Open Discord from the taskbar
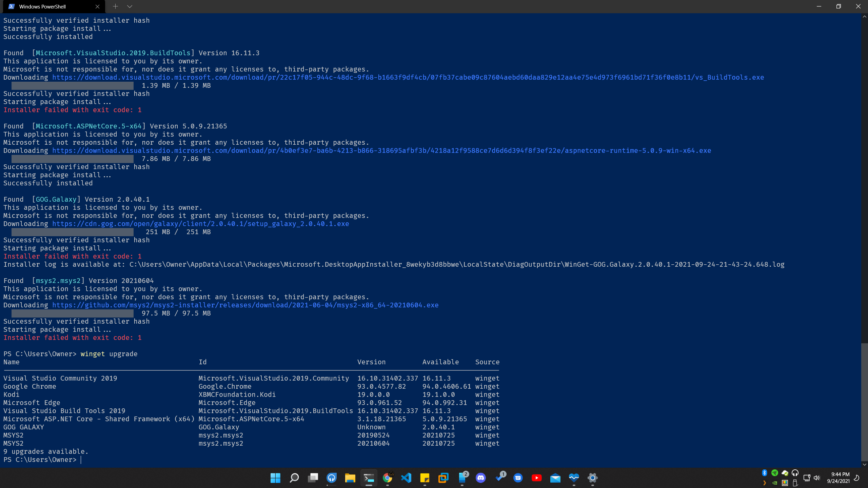This screenshot has width=868, height=488. coord(481,478)
